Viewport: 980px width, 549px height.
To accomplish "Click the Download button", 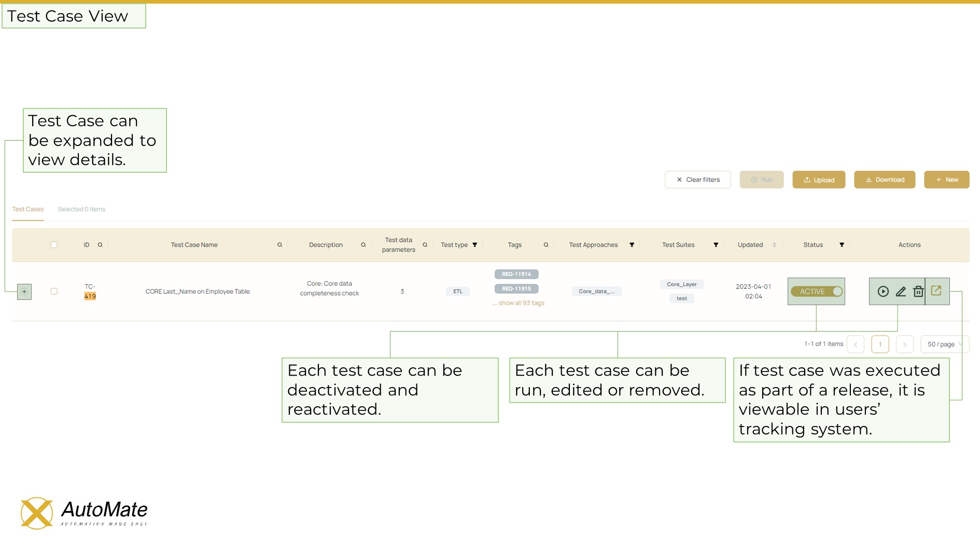I will pos(885,180).
